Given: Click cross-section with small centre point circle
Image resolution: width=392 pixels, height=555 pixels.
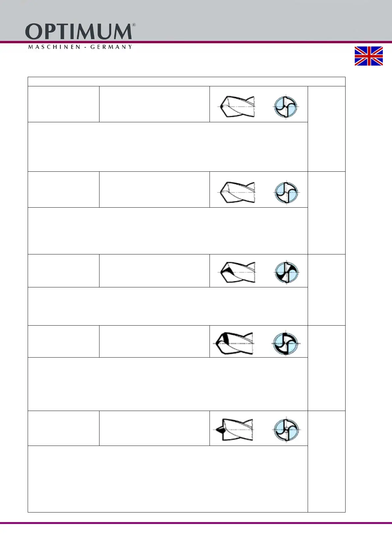Looking at the screenshot, I should [286, 430].
